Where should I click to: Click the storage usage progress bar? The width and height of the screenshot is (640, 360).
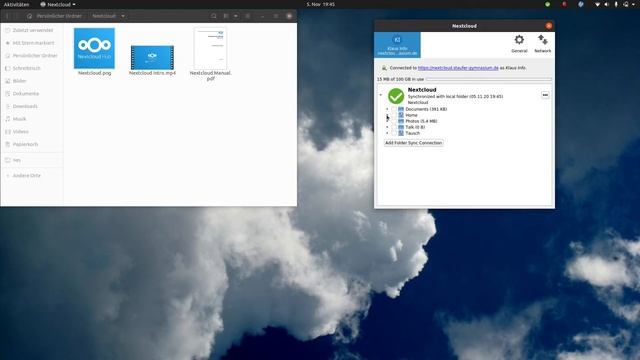489,79
